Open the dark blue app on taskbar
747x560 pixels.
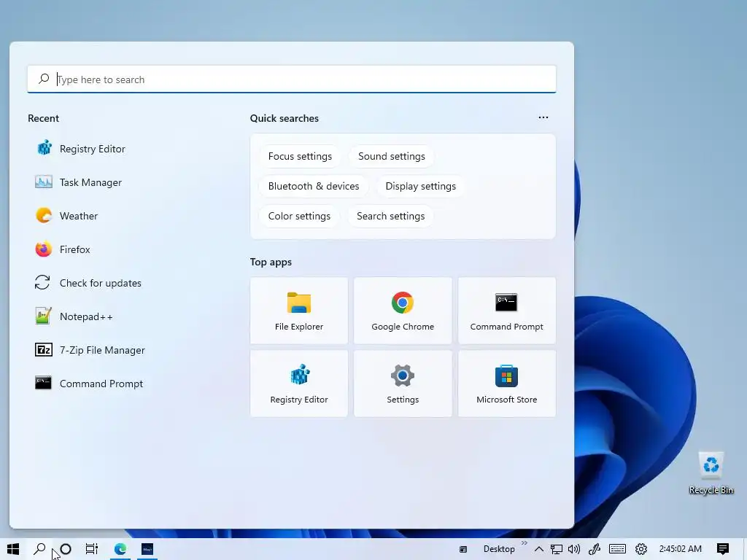[147, 549]
